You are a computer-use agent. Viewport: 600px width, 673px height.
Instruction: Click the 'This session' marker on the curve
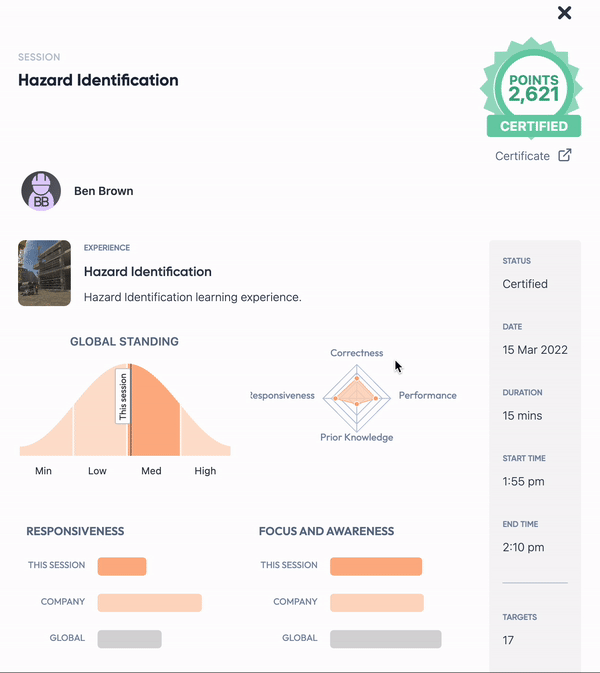(x=123, y=396)
